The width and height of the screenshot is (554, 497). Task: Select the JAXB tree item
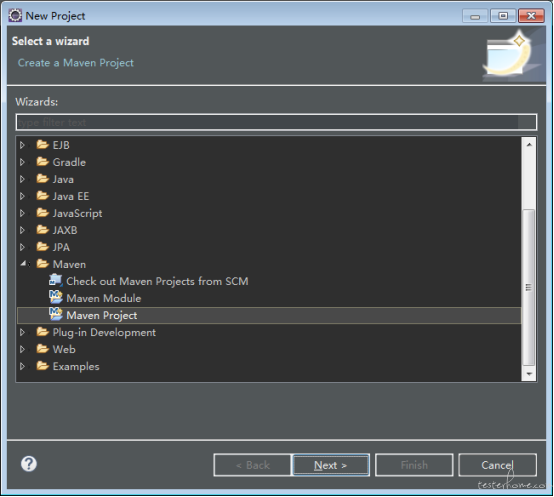pos(65,230)
